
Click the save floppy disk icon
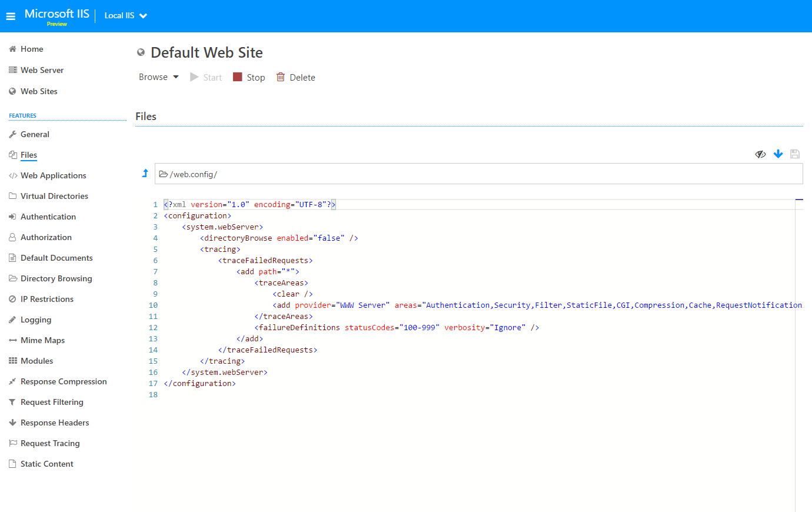click(x=795, y=154)
